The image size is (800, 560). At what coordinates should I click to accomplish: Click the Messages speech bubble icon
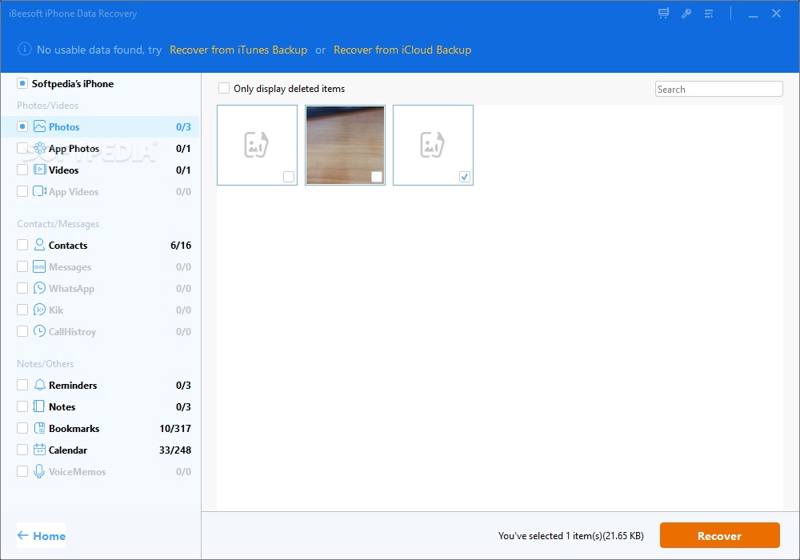pos(39,267)
